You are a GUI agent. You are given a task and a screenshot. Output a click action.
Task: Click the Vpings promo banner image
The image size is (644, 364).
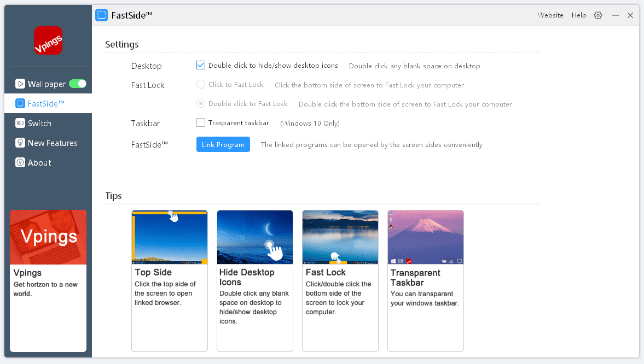48,237
